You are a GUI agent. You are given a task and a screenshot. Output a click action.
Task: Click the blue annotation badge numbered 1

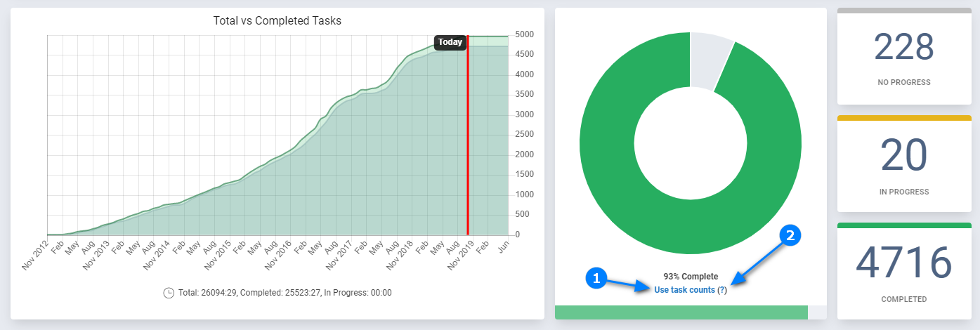coord(596,279)
